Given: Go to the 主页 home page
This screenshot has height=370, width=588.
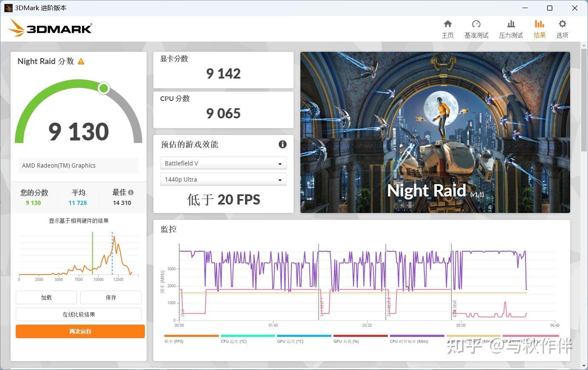Looking at the screenshot, I should (448, 29).
